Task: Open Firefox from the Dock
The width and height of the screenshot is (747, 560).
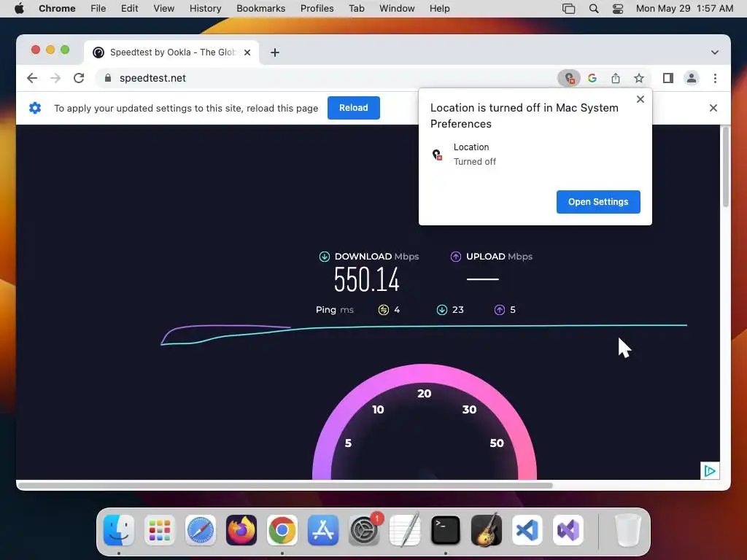Action: (241, 530)
